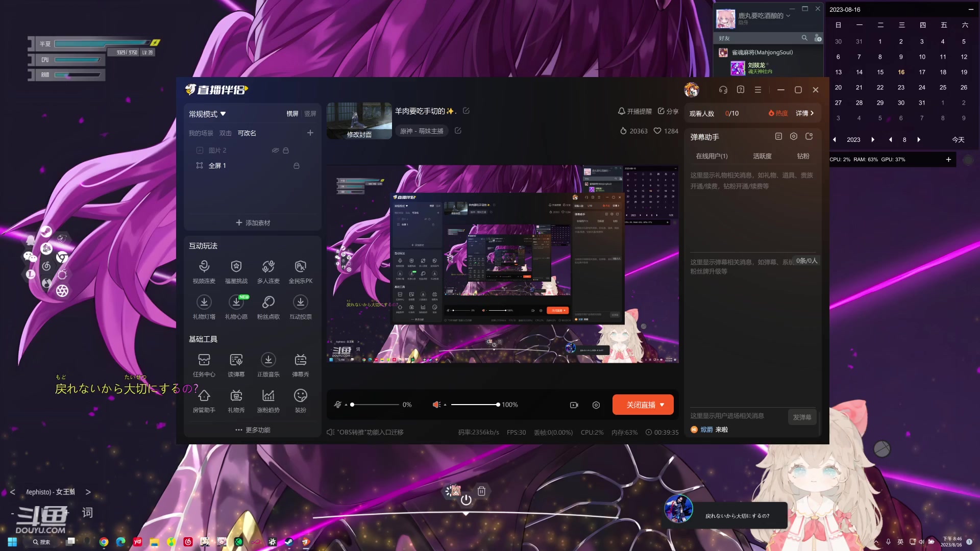This screenshot has width=980, height=551.
Task: Click 添加素材 add source button
Action: click(x=253, y=223)
